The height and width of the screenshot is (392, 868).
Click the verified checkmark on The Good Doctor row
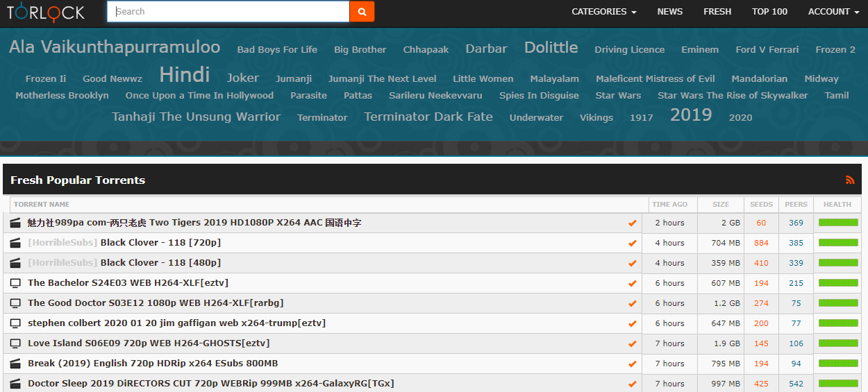(632, 304)
